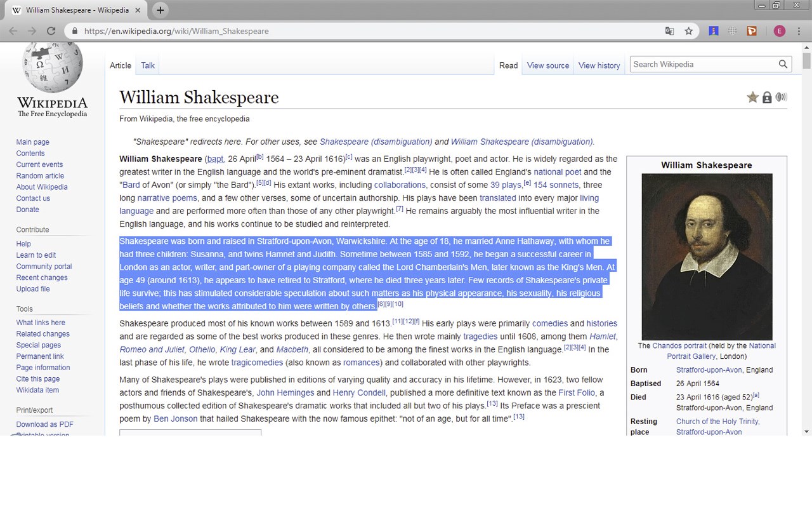The image size is (812, 508).
Task: Open the Romeo and Juliet link
Action: click(x=152, y=349)
